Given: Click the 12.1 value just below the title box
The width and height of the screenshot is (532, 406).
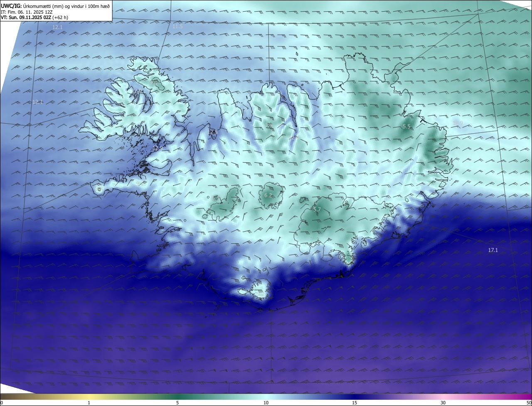Looking at the screenshot, I should [57, 27].
